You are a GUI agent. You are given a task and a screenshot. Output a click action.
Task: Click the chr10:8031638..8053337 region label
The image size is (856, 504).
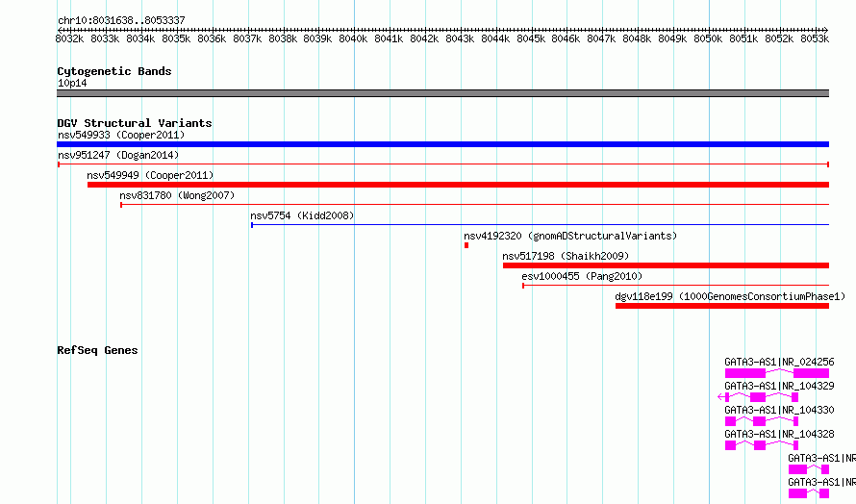click(121, 20)
